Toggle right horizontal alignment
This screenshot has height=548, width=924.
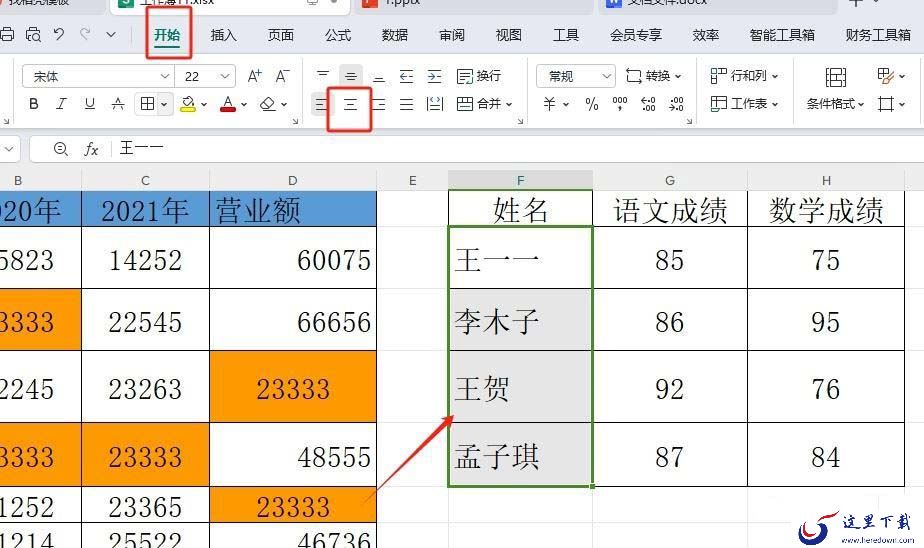pos(379,105)
